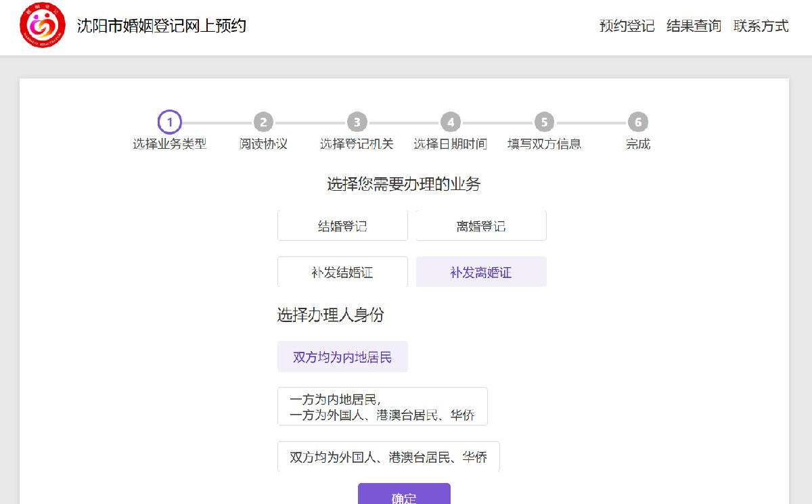Click step 4 circle 选择日期时间
The width and height of the screenshot is (812, 504).
pos(450,122)
